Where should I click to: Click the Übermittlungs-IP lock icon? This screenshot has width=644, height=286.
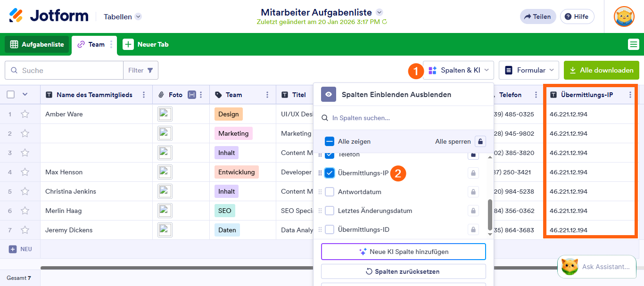tap(473, 173)
